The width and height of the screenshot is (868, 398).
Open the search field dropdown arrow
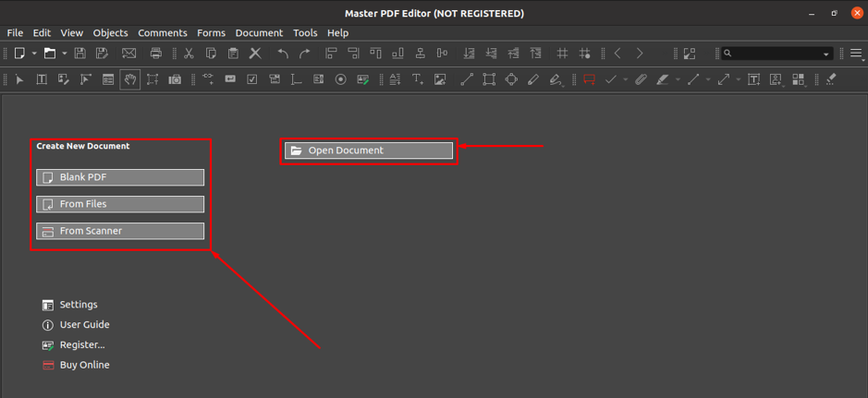point(826,54)
